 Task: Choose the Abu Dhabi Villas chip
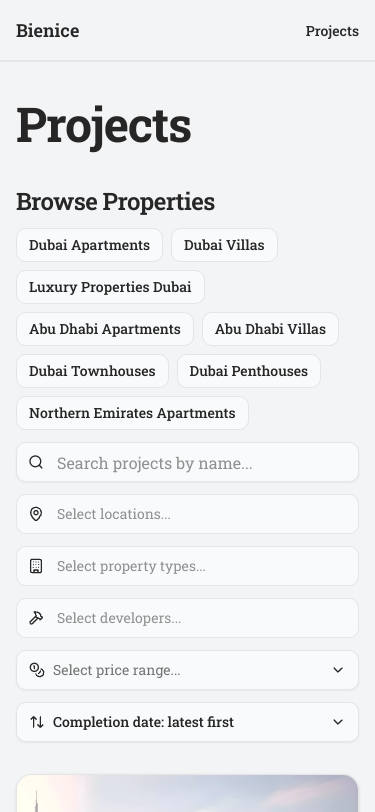[270, 329]
